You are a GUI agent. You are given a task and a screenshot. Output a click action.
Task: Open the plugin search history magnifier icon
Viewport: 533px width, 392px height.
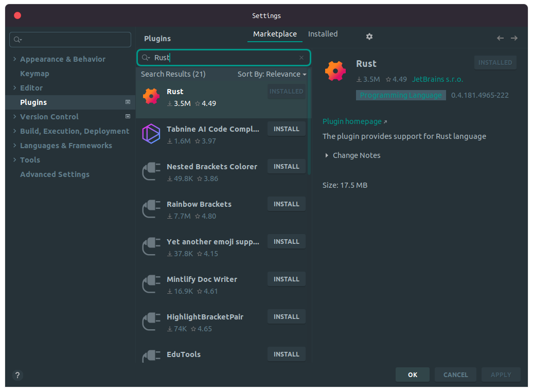click(x=146, y=58)
